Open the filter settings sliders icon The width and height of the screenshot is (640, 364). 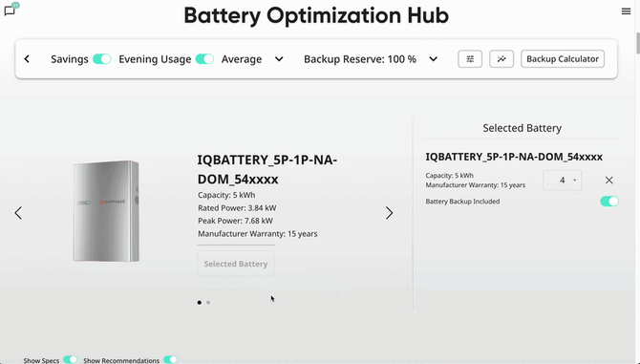pyautogui.click(x=470, y=59)
